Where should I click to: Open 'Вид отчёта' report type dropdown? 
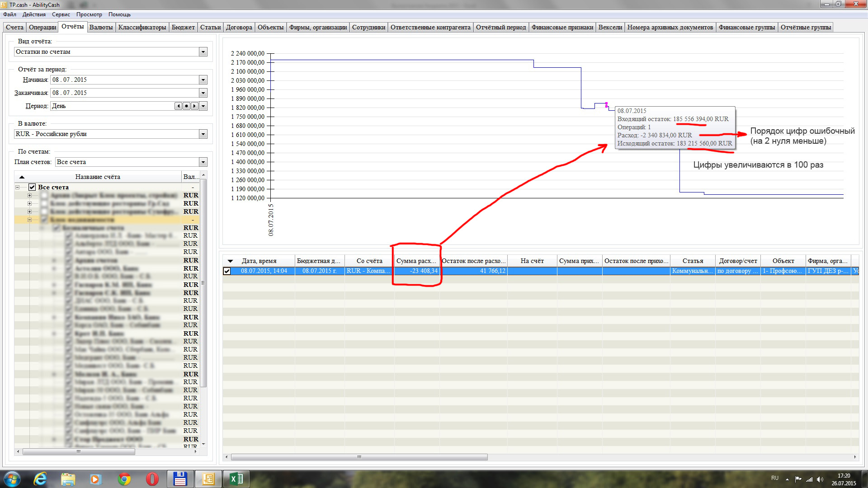[203, 52]
